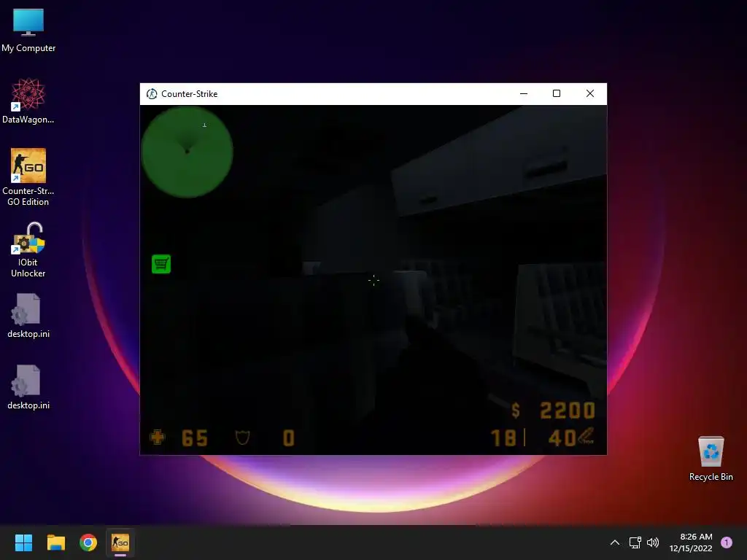Click the health cross icon
This screenshot has height=560, width=747.
pos(158,437)
